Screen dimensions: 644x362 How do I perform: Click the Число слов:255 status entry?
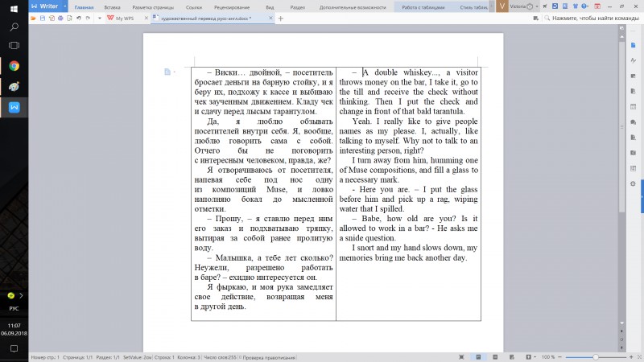pyautogui.click(x=220, y=357)
